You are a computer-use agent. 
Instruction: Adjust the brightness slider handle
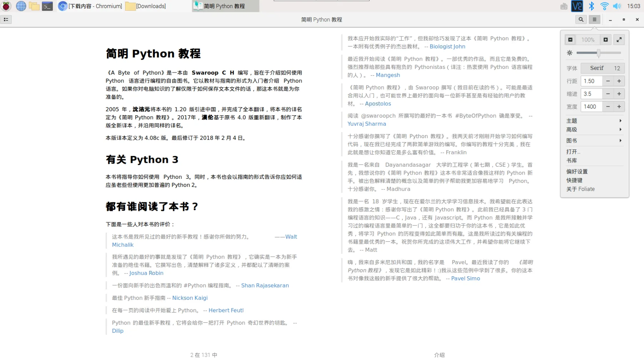point(598,53)
